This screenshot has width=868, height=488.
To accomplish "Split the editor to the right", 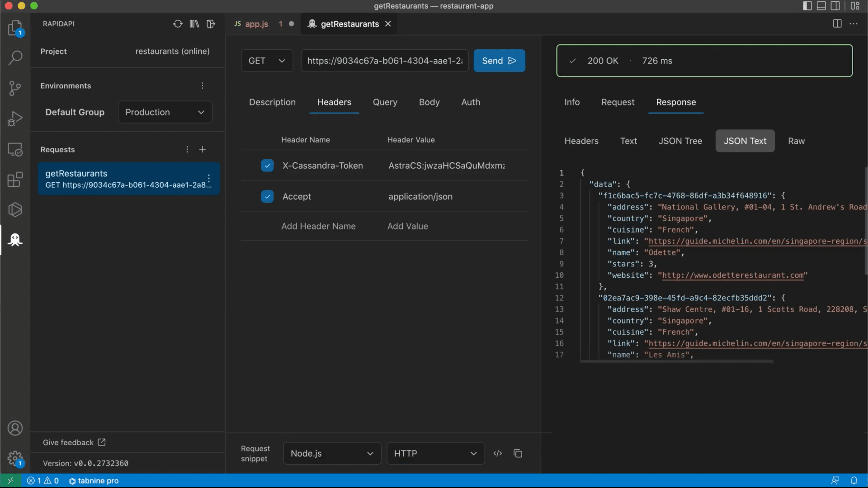I will [x=837, y=23].
